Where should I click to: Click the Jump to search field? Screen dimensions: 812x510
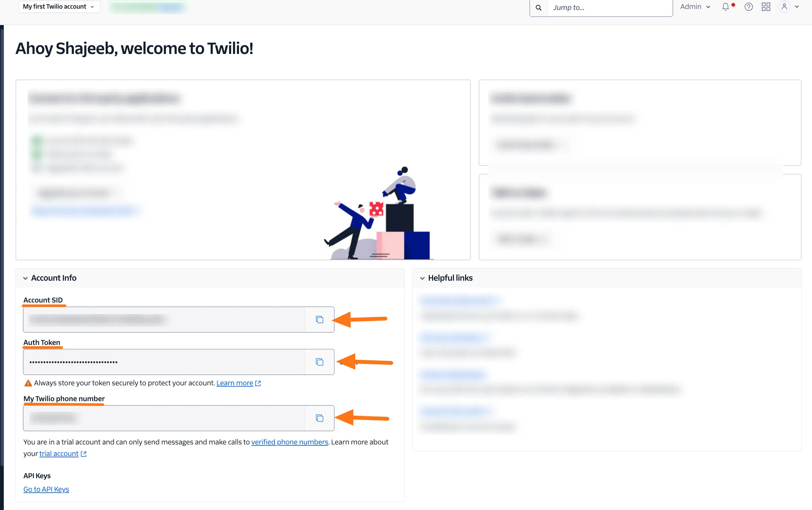[610, 7]
